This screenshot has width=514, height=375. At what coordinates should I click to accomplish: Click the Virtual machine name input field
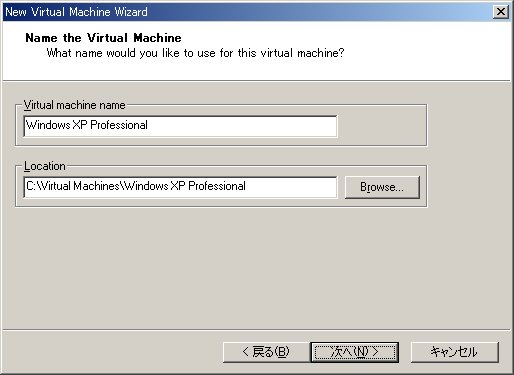click(x=180, y=126)
